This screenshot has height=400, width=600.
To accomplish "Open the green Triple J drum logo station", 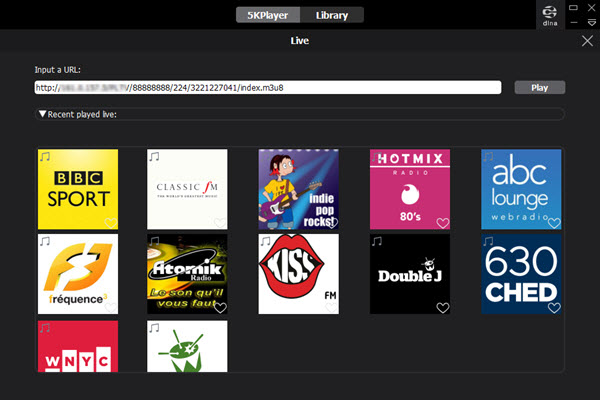I will (187, 346).
